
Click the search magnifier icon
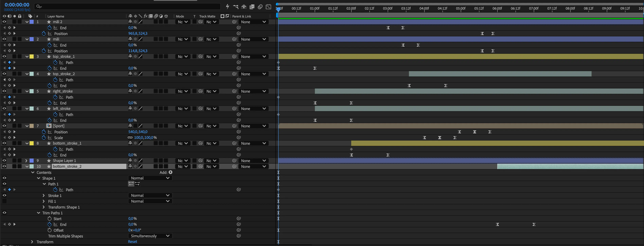point(39,6)
